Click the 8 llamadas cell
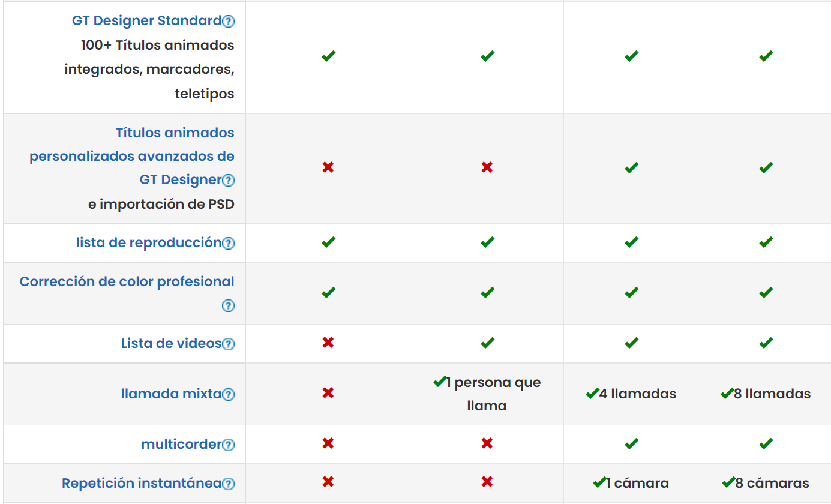 click(766, 394)
